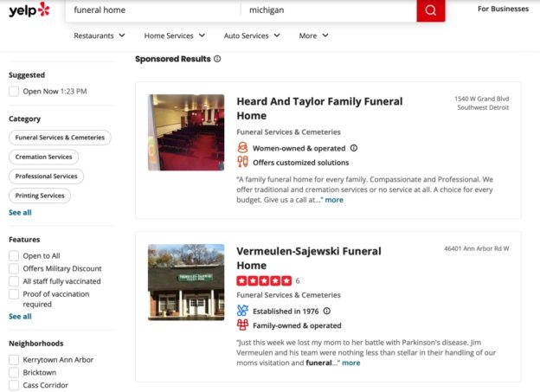Click the Sponsored Results info icon
Viewport: 540px width, 392px height.
click(x=217, y=59)
